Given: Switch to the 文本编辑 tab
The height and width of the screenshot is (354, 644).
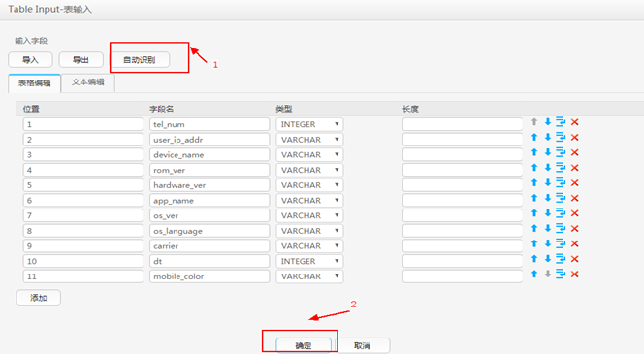Looking at the screenshot, I should pos(88,82).
